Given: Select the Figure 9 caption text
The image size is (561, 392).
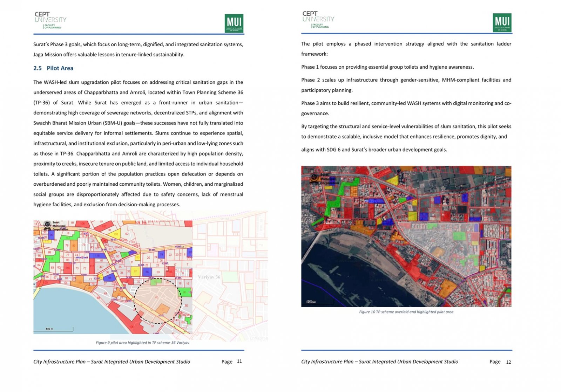Looking at the screenshot, I should [x=142, y=343].
